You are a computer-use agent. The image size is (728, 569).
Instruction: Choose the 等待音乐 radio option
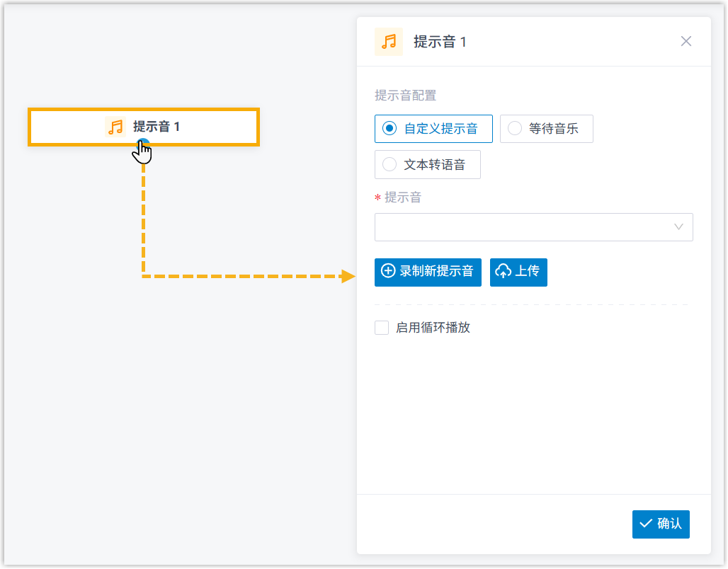click(x=515, y=128)
